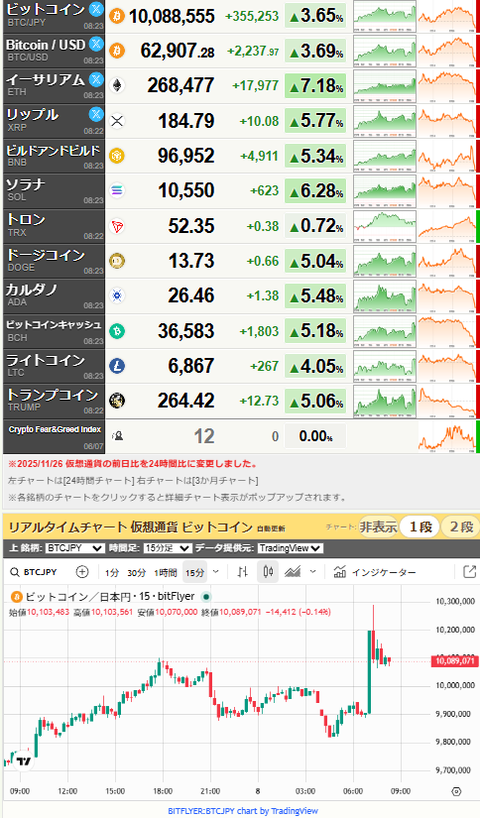Open the 上銘柄 BTCJPY dropdown

(x=75, y=548)
